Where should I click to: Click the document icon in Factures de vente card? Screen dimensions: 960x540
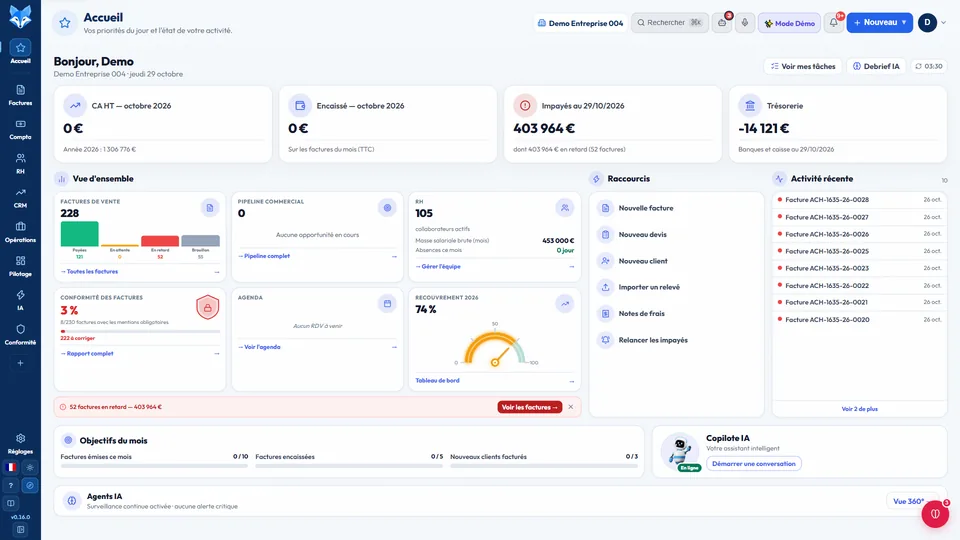[210, 208]
